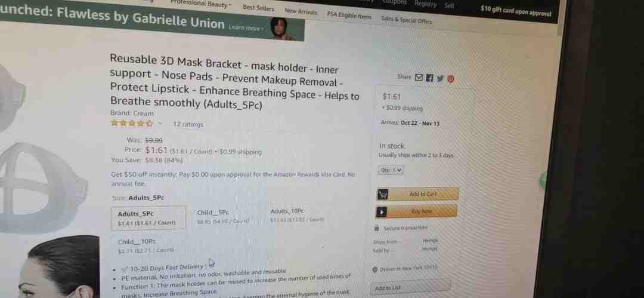
Task: Choose the Child_10Pc size option
Action: [x=146, y=245]
